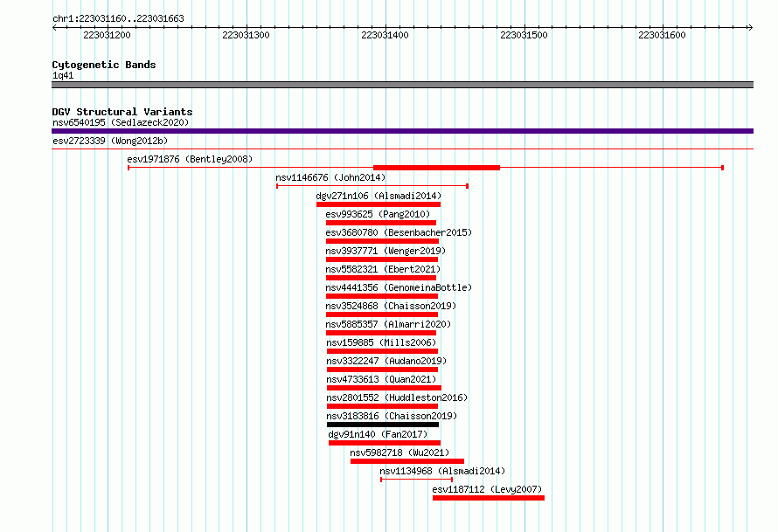Click the 1q41 band label
This screenshot has width=778, height=532.
tap(63, 75)
